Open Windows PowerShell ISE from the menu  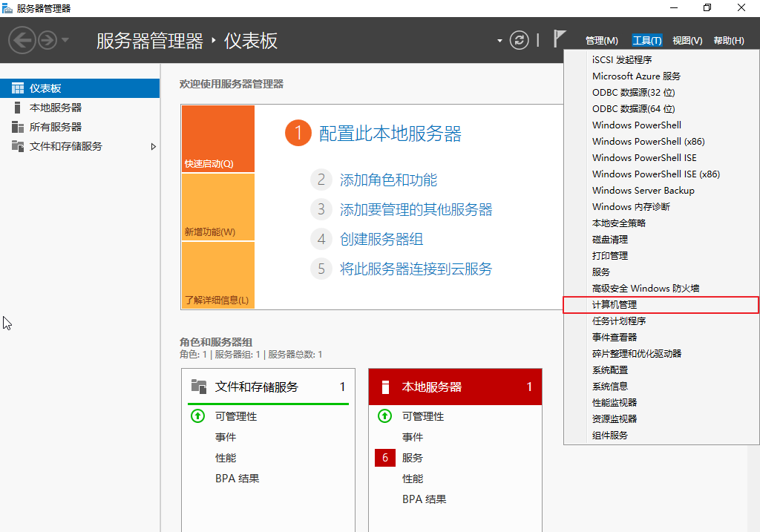[x=644, y=158]
